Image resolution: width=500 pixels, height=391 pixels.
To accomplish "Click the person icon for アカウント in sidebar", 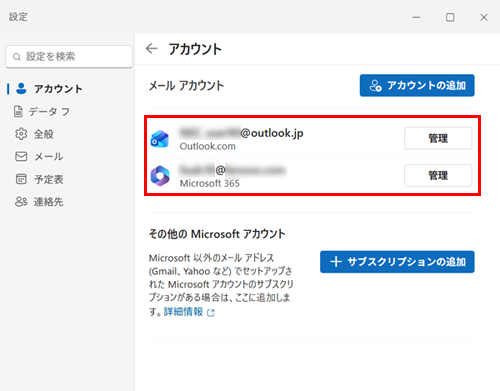I will click(x=21, y=89).
